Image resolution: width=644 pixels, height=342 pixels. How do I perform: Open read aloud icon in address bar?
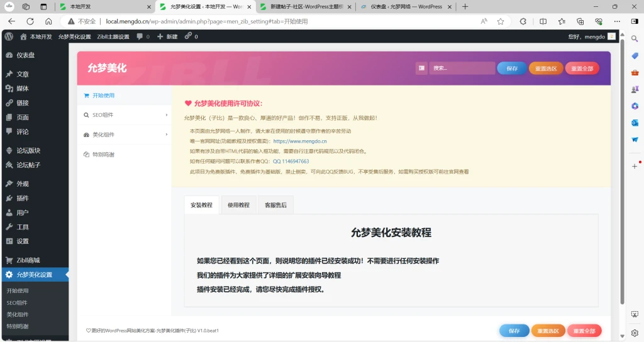[x=484, y=21]
